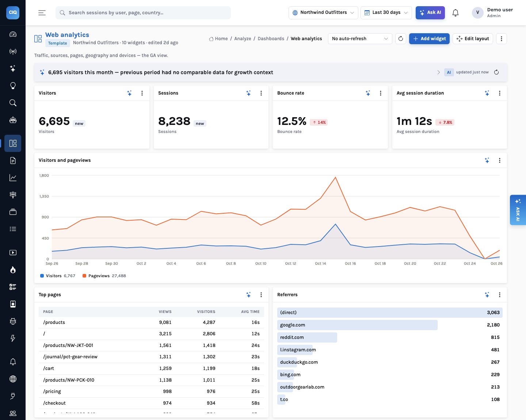Open the heatmap flame icon in sidebar
Viewport: 526px width, 420px height.
pyautogui.click(x=13, y=270)
